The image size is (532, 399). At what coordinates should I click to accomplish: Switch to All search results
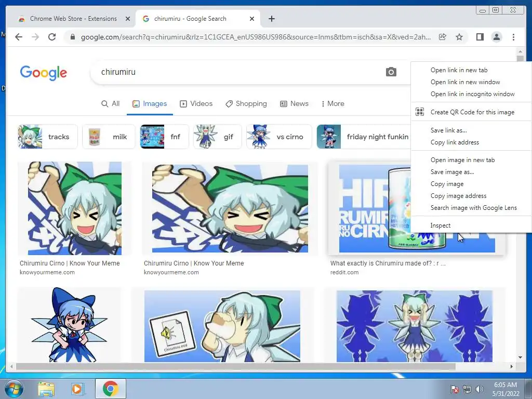(111, 103)
